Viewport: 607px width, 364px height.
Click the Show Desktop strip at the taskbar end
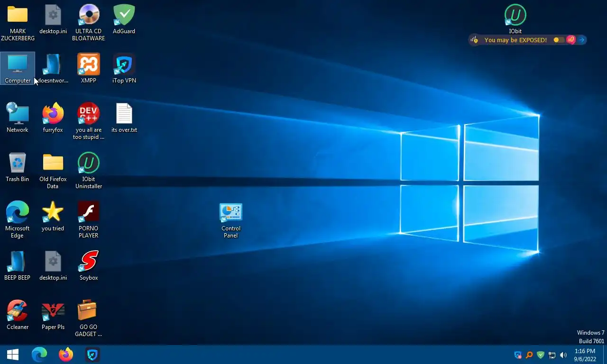(x=605, y=355)
